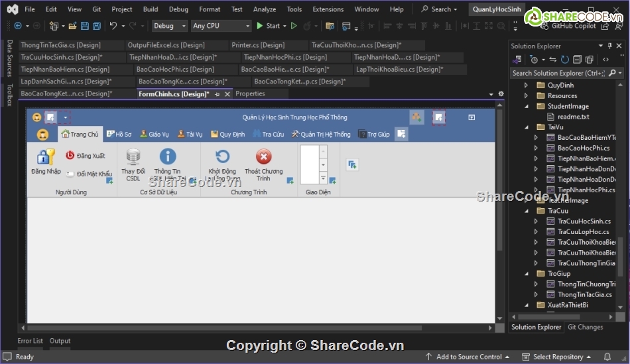Click Khởi Động Lại restart icon
Viewport: 630px width, 364px height.
tap(222, 156)
